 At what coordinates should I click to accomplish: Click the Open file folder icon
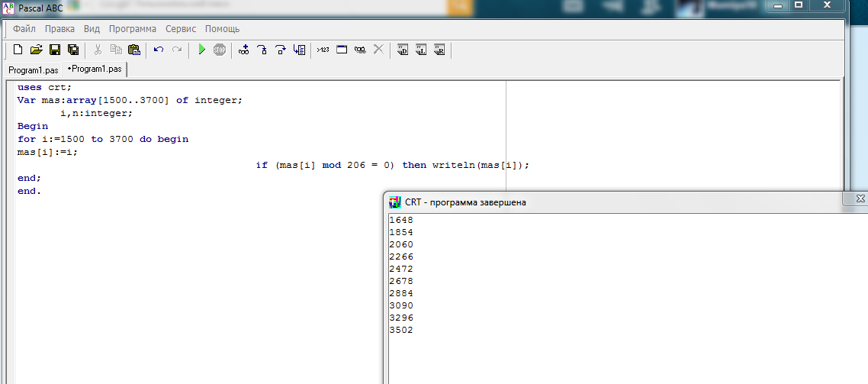(x=36, y=50)
